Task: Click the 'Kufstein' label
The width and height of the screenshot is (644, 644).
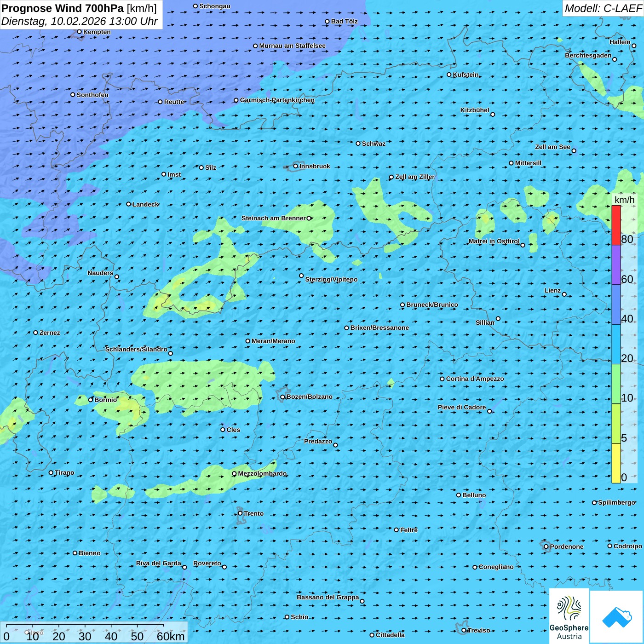Action: (466, 75)
